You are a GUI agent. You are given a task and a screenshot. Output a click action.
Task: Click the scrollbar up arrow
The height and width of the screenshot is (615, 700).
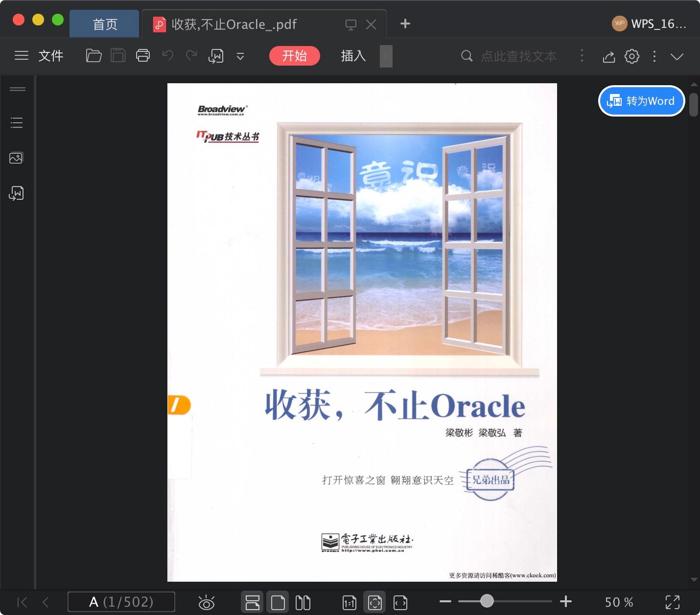point(694,84)
